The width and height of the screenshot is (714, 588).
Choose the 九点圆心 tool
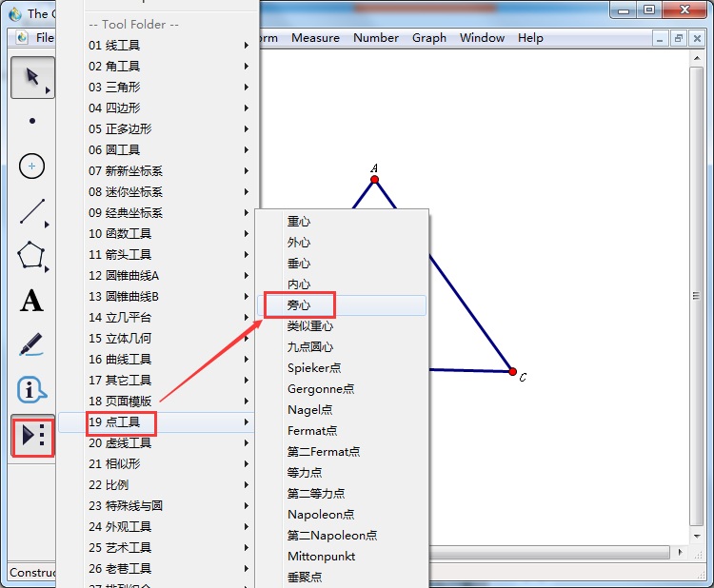[x=342, y=346]
